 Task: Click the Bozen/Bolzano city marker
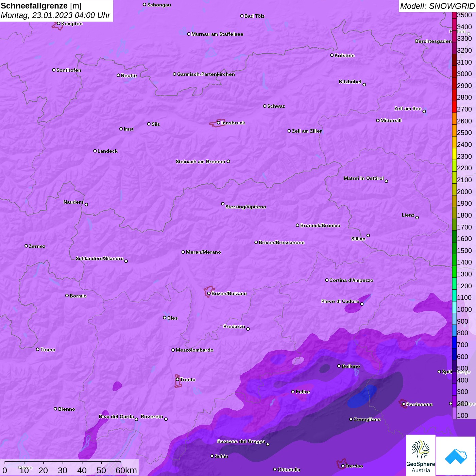point(209,293)
